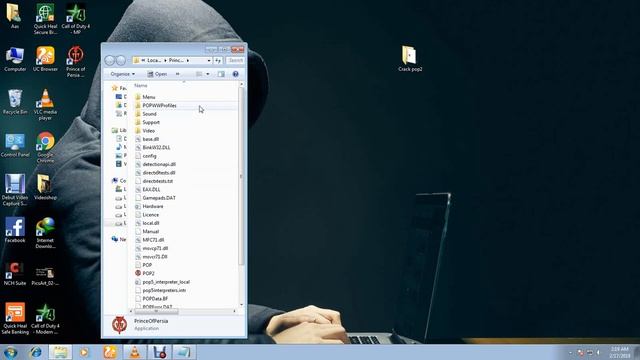Select the POP2 application file
Image resolution: width=640 pixels, height=360 pixels.
[145, 273]
